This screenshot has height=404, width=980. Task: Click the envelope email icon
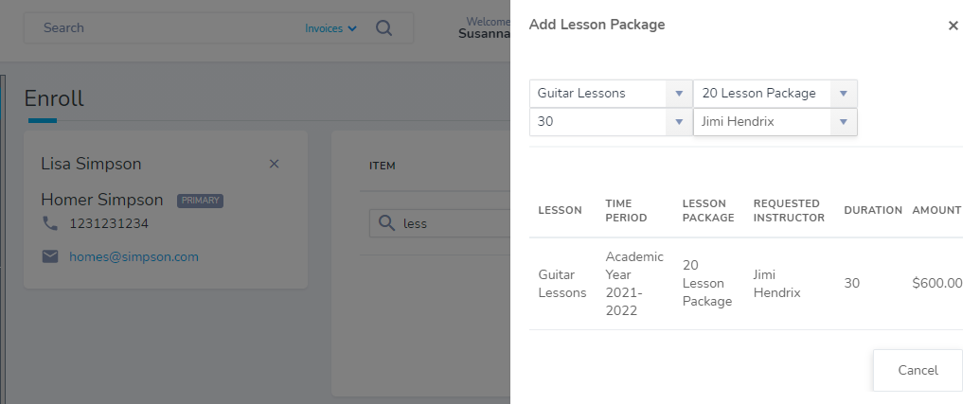pyautogui.click(x=50, y=256)
